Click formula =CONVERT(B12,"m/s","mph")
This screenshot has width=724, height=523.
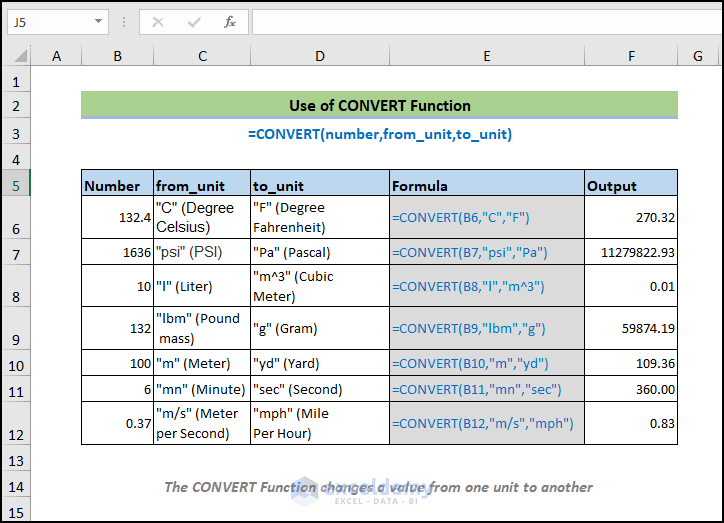(487, 423)
